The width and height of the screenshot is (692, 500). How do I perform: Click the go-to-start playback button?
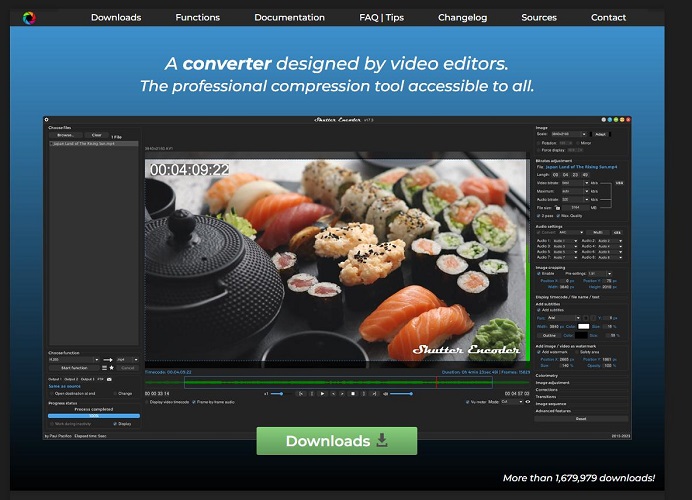pyautogui.click(x=301, y=394)
